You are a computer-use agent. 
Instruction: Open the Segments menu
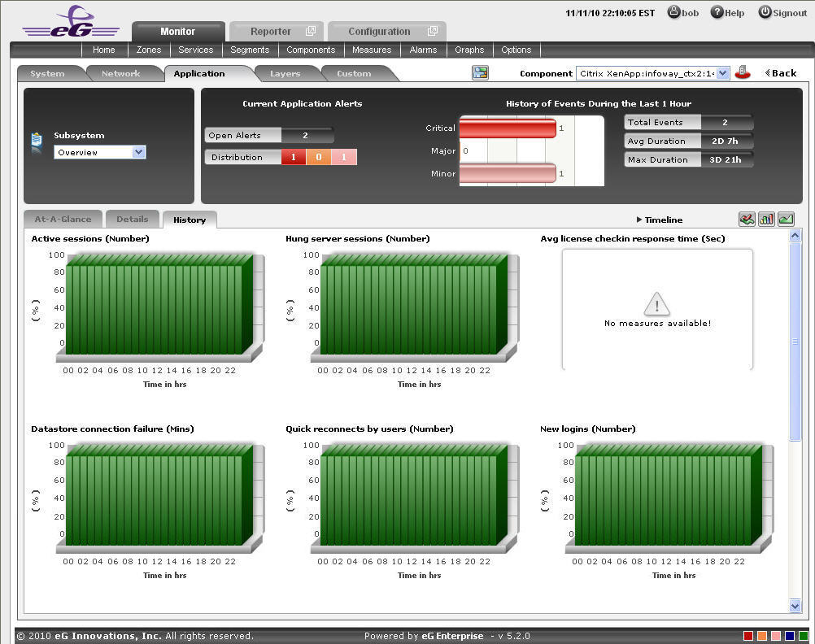[250, 50]
